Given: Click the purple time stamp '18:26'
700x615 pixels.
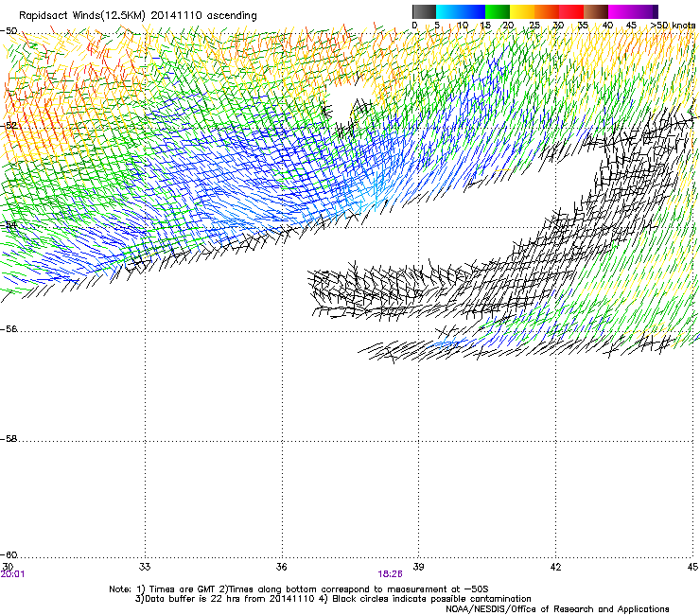Looking at the screenshot, I should click(x=390, y=574).
